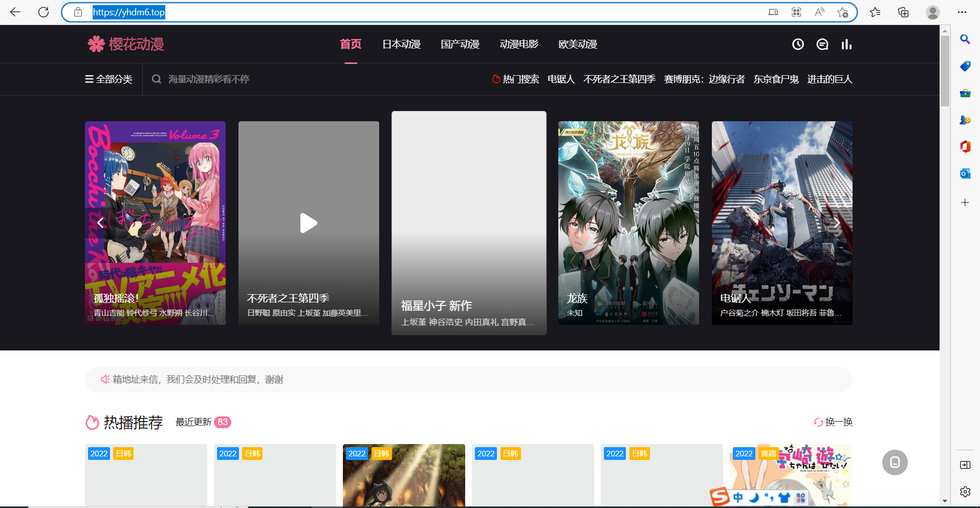Open the sidebar Shopping tag icon

(965, 66)
